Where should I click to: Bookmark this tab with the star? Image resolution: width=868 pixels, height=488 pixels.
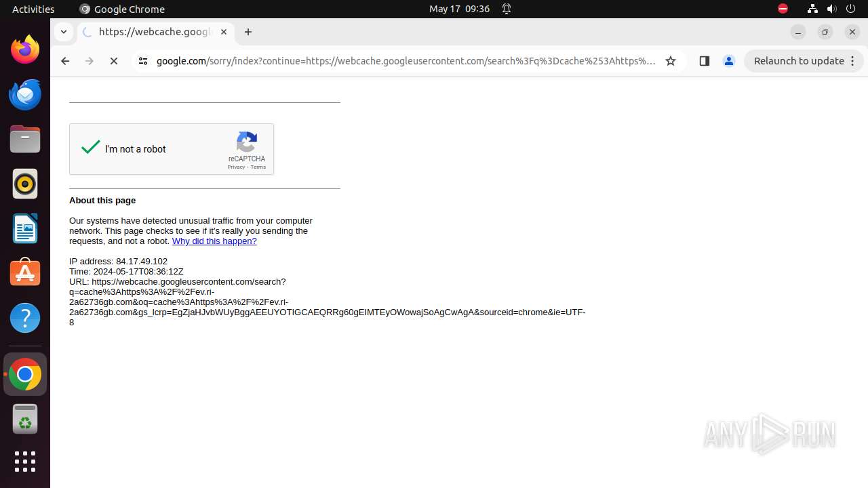671,61
